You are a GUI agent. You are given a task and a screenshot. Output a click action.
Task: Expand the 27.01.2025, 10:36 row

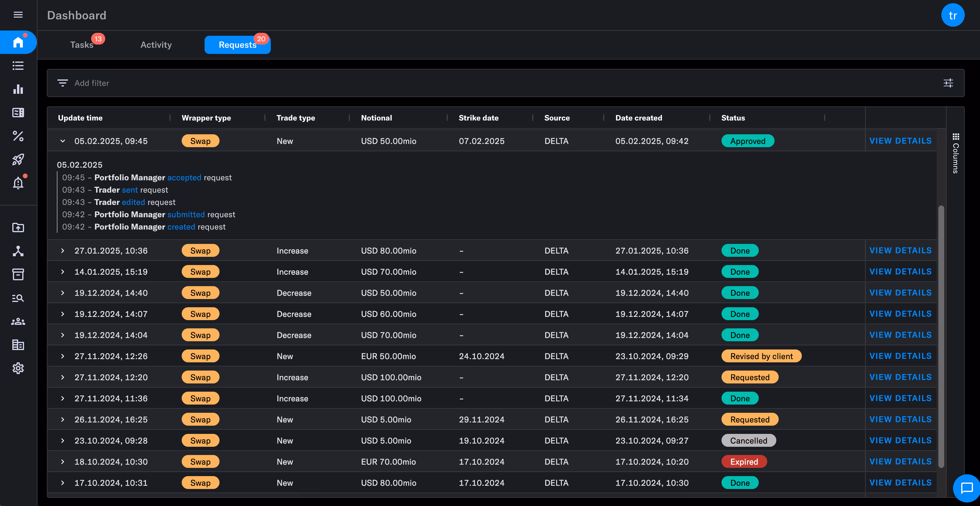click(63, 251)
